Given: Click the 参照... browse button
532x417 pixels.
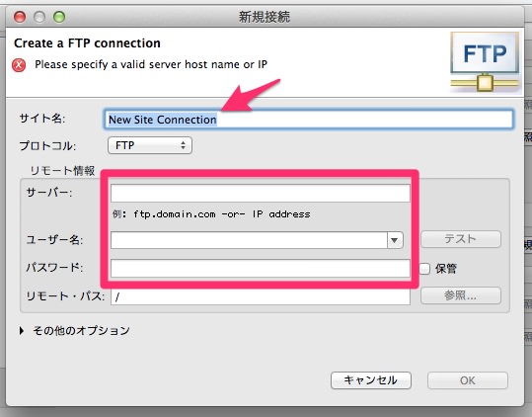Looking at the screenshot, I should pos(461,295).
